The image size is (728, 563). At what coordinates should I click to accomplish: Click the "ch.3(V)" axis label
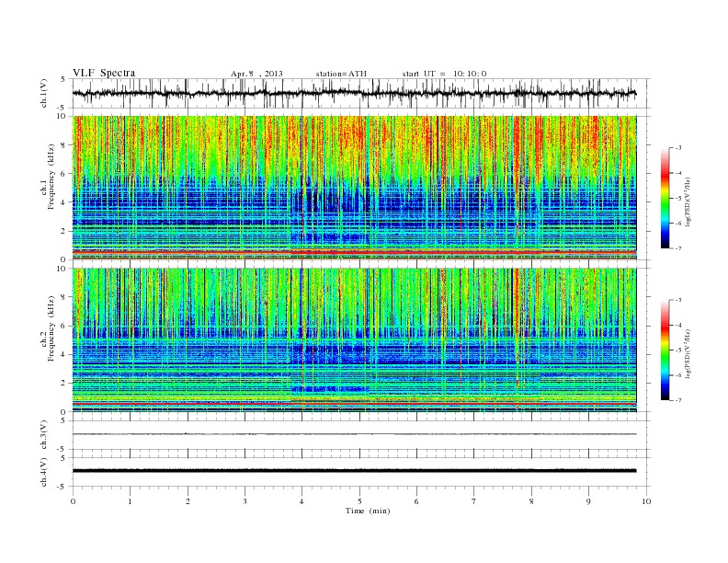(x=43, y=434)
